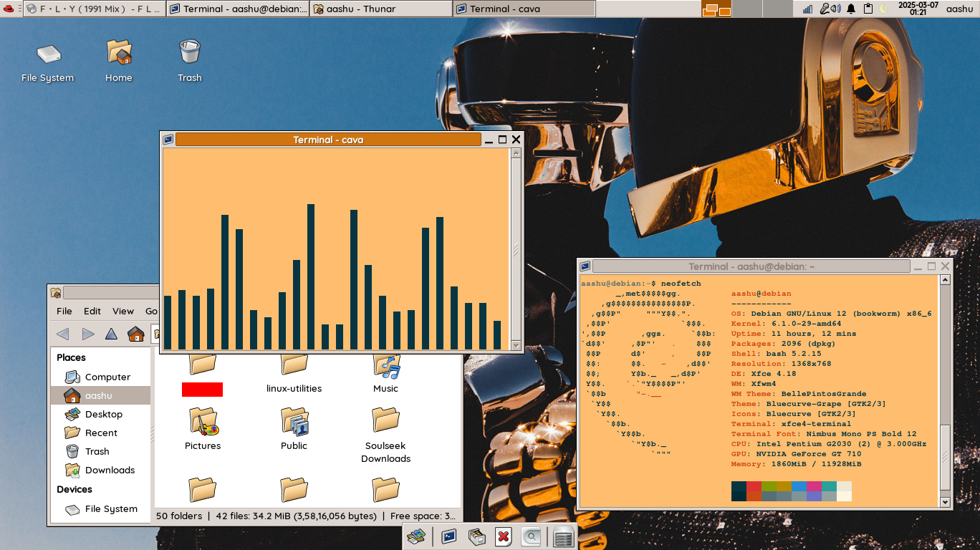Open the Trash icon on the desktop

click(189, 53)
